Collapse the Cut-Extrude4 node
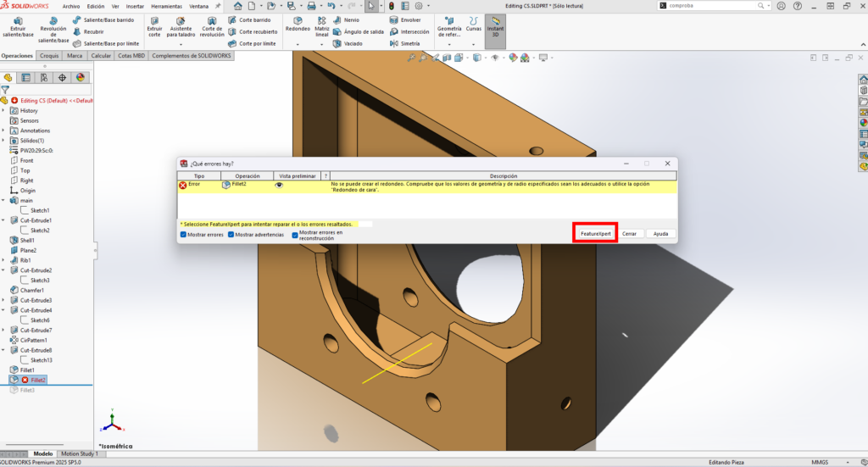Screen dimensions: 868x467 point(3,310)
